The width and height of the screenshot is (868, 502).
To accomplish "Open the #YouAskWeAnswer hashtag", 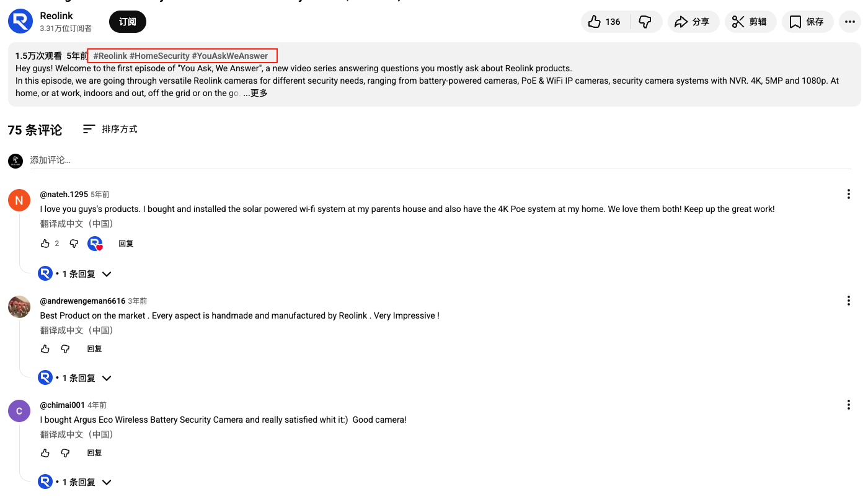I will pyautogui.click(x=230, y=56).
